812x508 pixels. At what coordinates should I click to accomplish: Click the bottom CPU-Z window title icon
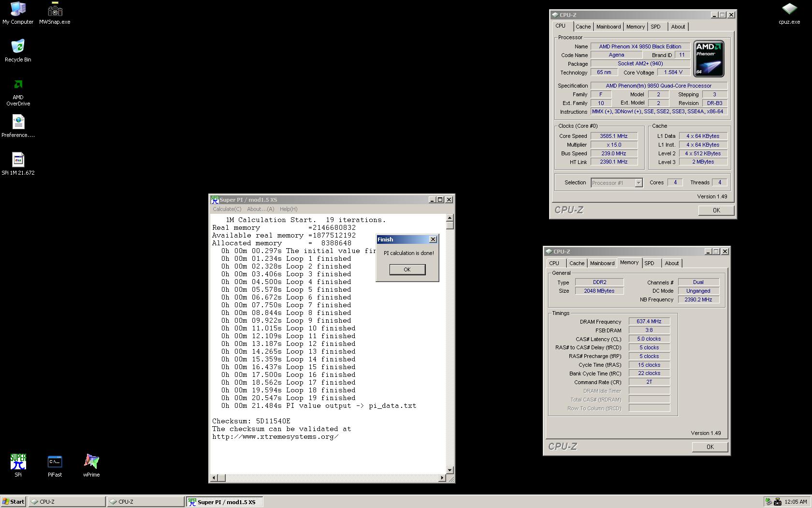point(549,252)
